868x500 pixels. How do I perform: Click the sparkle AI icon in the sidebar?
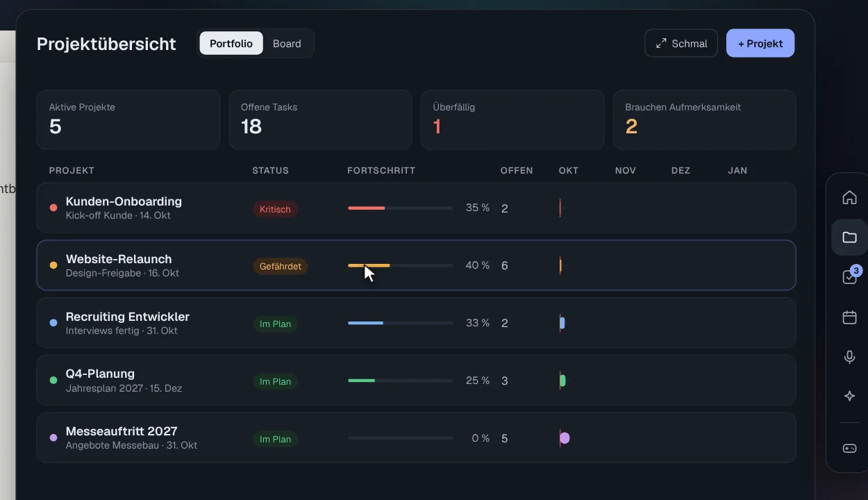[849, 396]
